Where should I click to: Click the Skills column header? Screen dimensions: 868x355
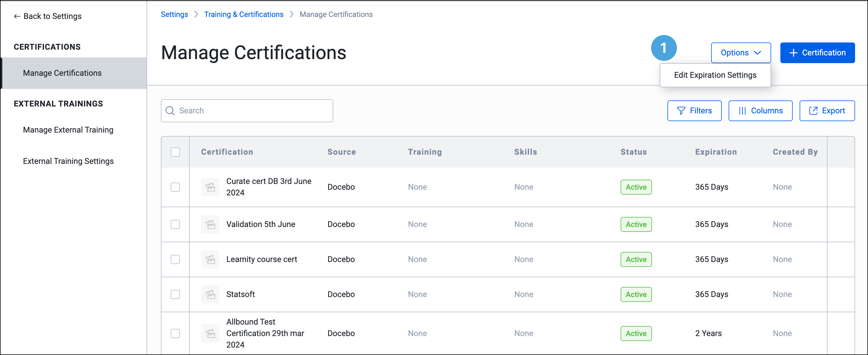pos(525,152)
